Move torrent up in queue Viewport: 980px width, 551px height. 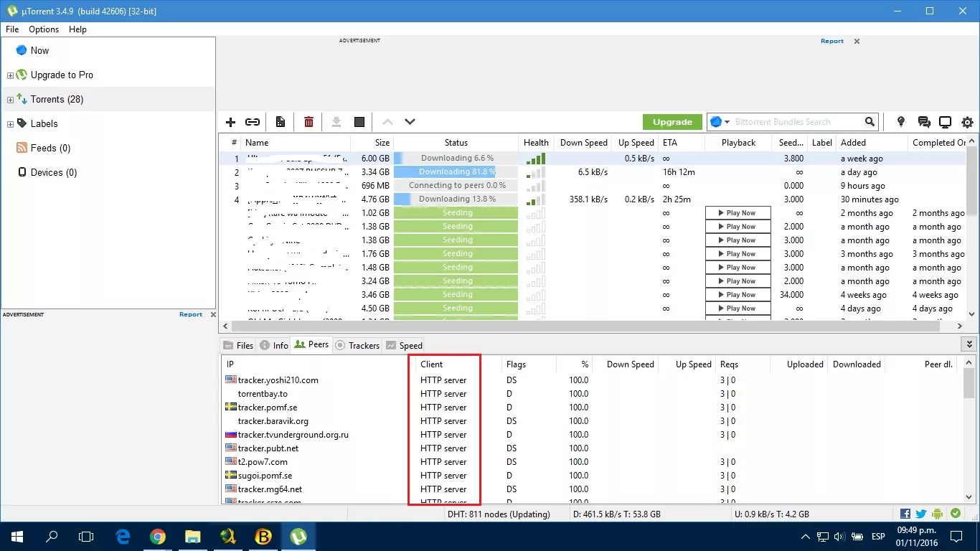click(387, 122)
